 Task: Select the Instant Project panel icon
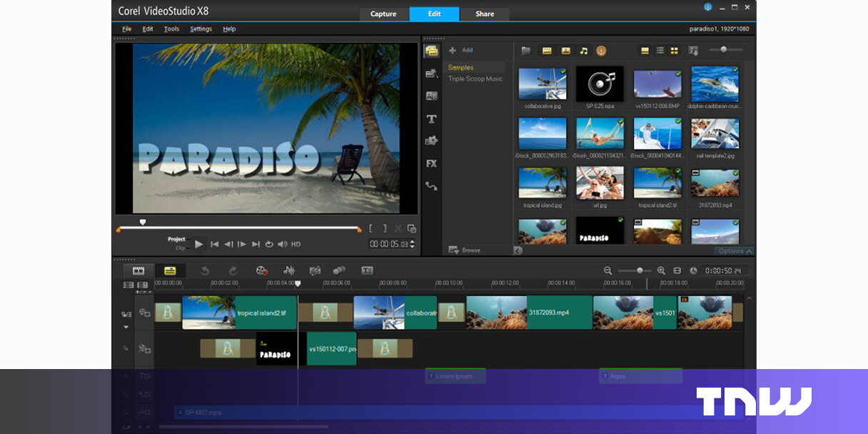tap(431, 72)
